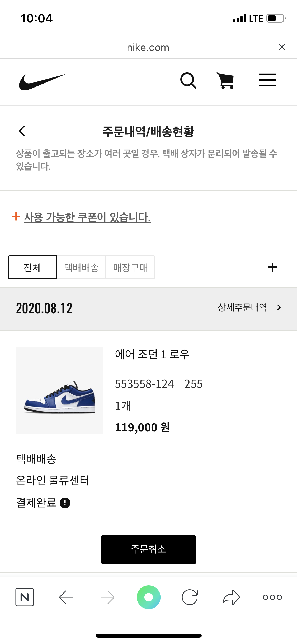Screen dimensions: 297x644
Task: Reload the page with the refresh icon
Action: 190,597
